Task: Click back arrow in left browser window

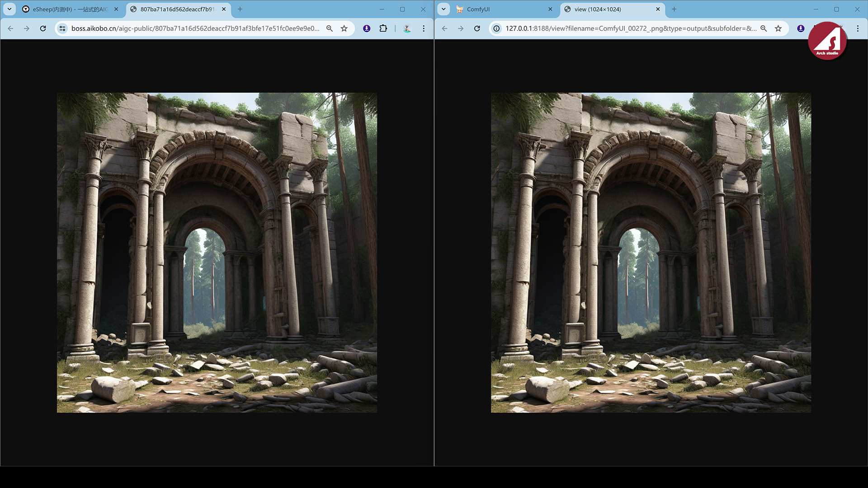Action: coord(10,28)
